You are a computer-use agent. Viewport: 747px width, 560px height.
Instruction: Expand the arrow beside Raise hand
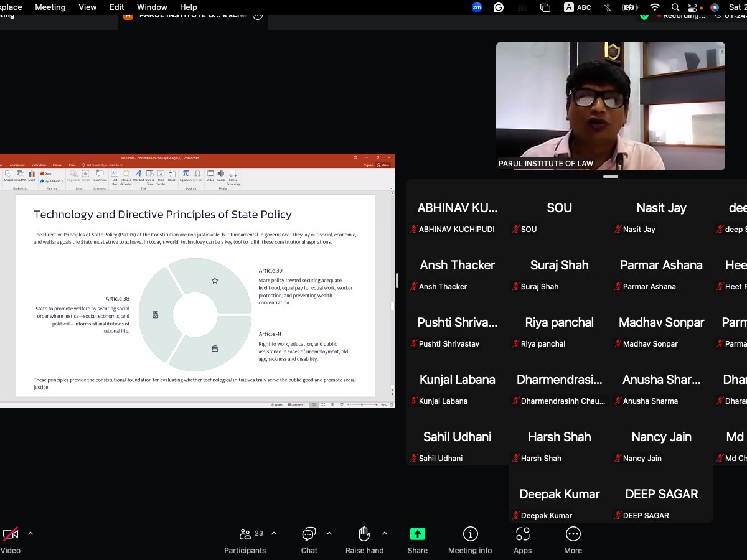[x=385, y=533]
